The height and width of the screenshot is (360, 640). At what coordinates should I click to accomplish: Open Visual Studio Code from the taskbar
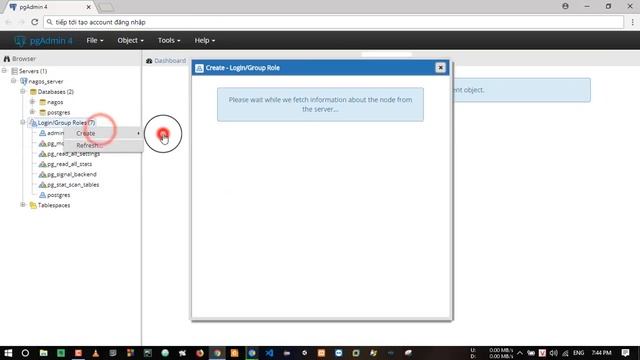pos(269,353)
